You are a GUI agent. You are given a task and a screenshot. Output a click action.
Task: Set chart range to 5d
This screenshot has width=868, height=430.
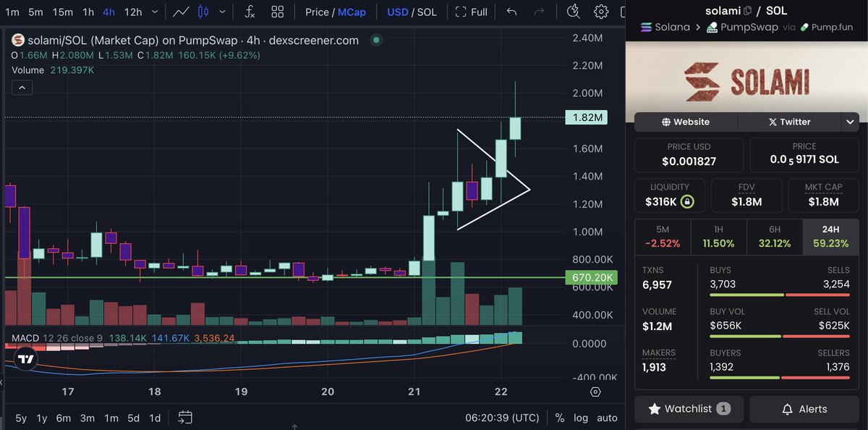pos(134,418)
